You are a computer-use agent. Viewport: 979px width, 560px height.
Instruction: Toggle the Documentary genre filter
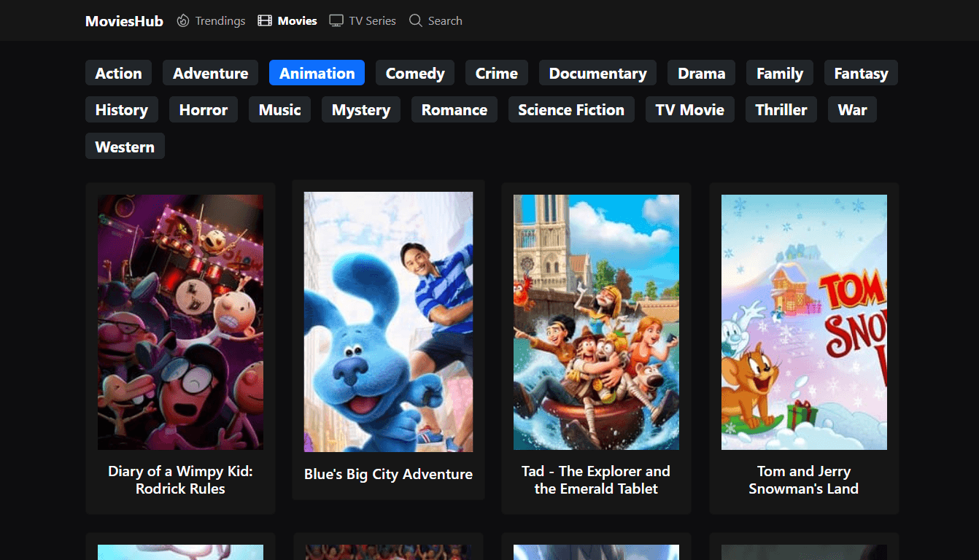point(597,73)
